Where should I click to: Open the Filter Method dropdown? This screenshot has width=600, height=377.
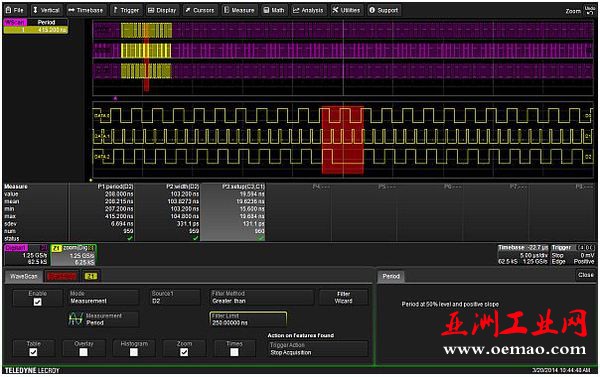(261, 297)
